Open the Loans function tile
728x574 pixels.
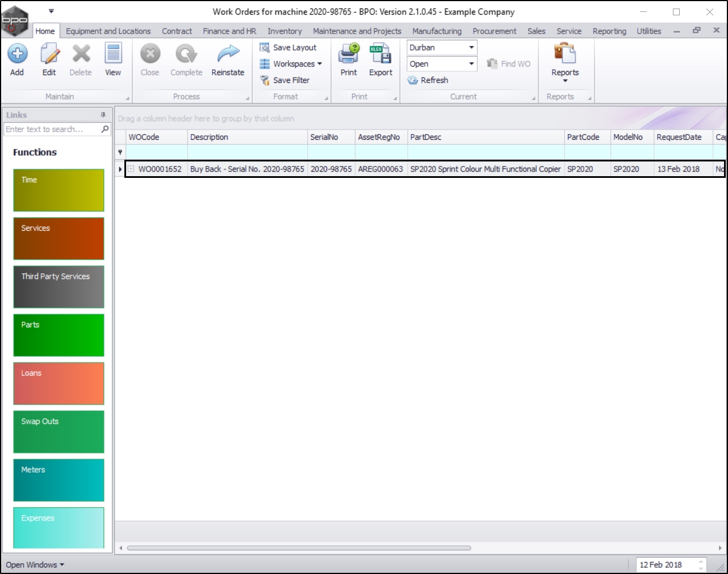[x=59, y=384]
